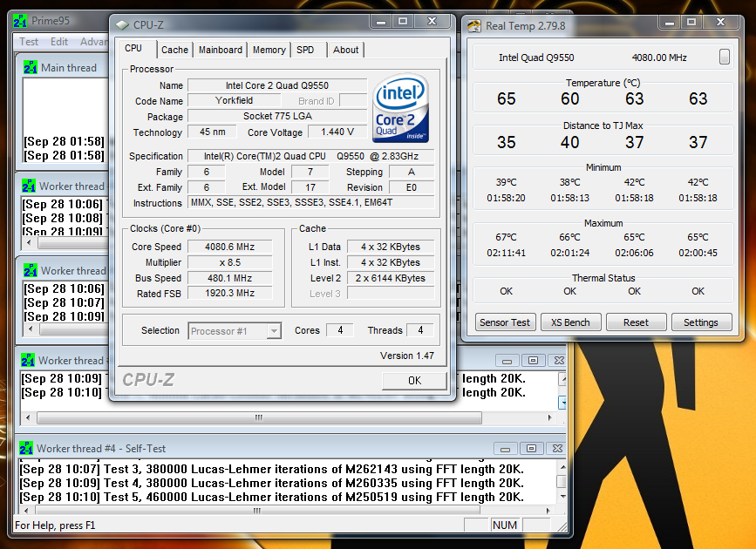
Task: Switch to the About tab in CPU-Z
Action: click(345, 50)
